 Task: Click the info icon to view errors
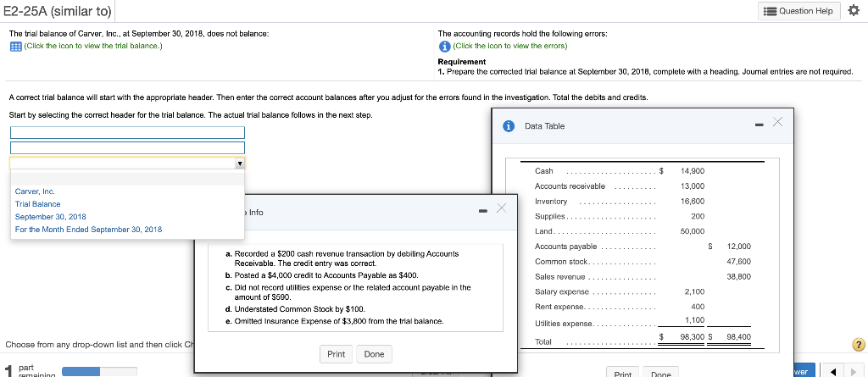[444, 46]
